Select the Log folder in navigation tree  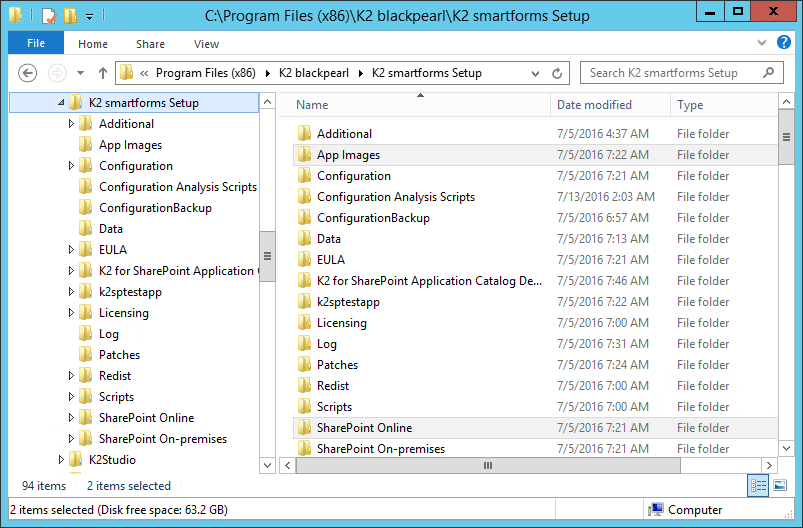point(109,334)
